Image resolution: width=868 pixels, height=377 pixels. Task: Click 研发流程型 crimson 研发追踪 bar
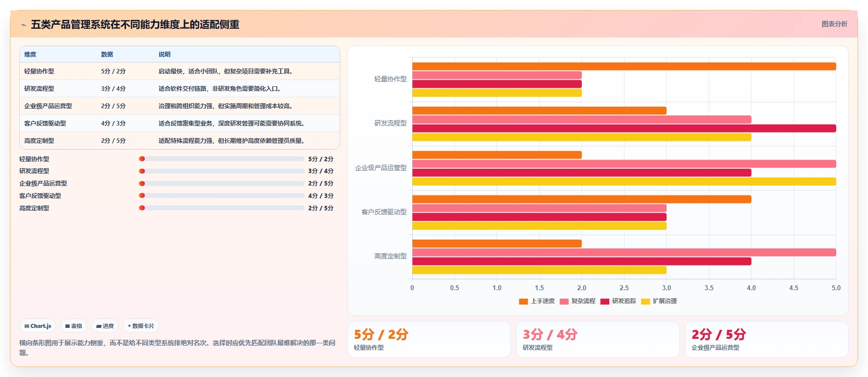(624, 128)
